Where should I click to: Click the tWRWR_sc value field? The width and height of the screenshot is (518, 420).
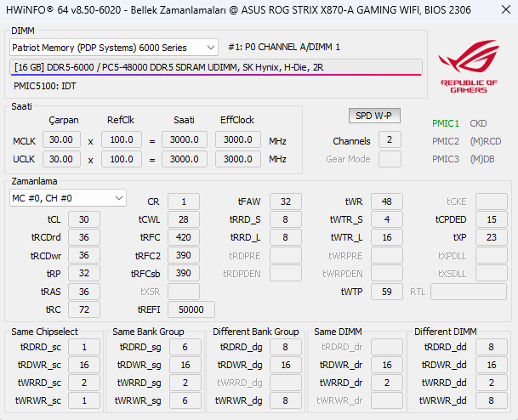(84, 400)
